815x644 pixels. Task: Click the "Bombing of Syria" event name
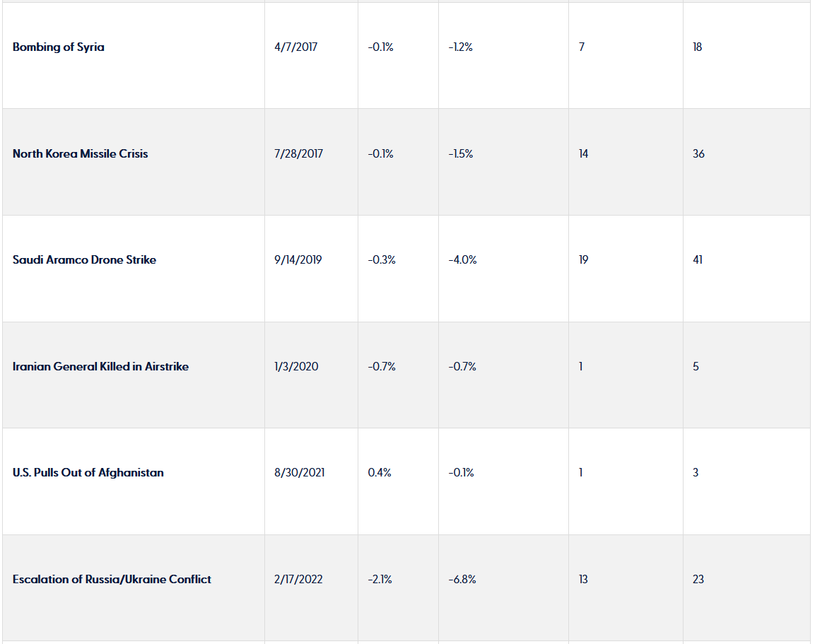59,47
